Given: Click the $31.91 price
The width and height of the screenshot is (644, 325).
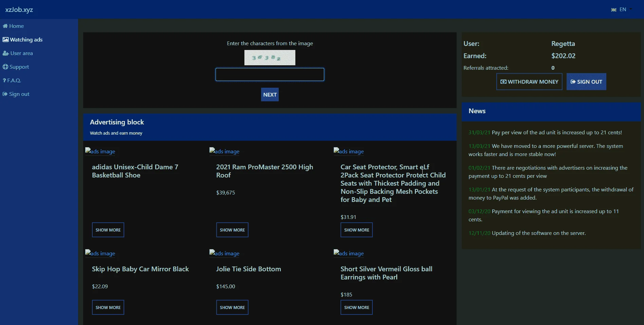Looking at the screenshot, I should (x=348, y=217).
